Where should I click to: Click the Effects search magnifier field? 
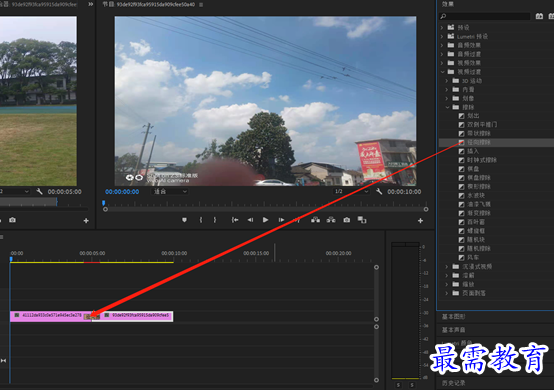485,16
